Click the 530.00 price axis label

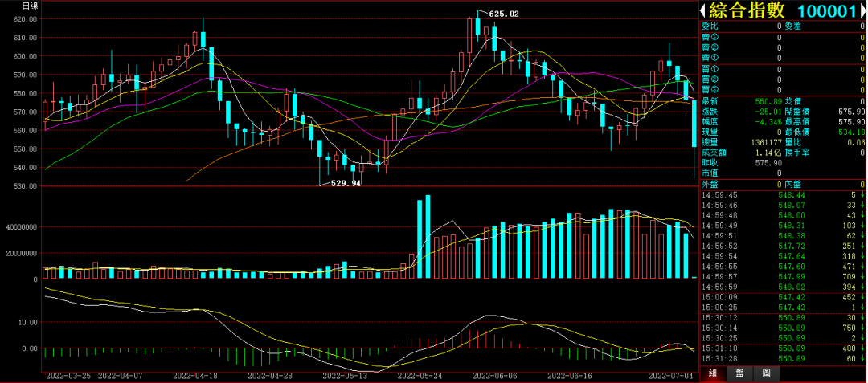click(x=26, y=186)
